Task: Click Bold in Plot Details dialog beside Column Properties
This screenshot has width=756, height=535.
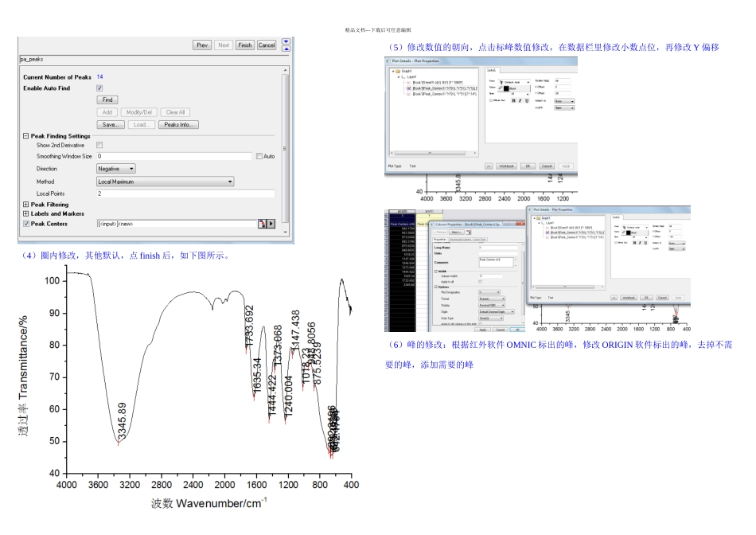Action: point(634,243)
